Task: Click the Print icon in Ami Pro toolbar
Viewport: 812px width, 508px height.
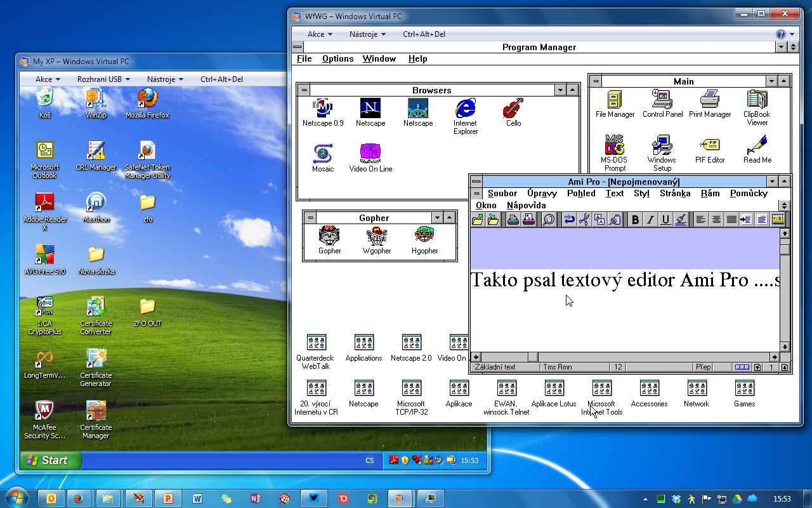Action: (x=513, y=220)
